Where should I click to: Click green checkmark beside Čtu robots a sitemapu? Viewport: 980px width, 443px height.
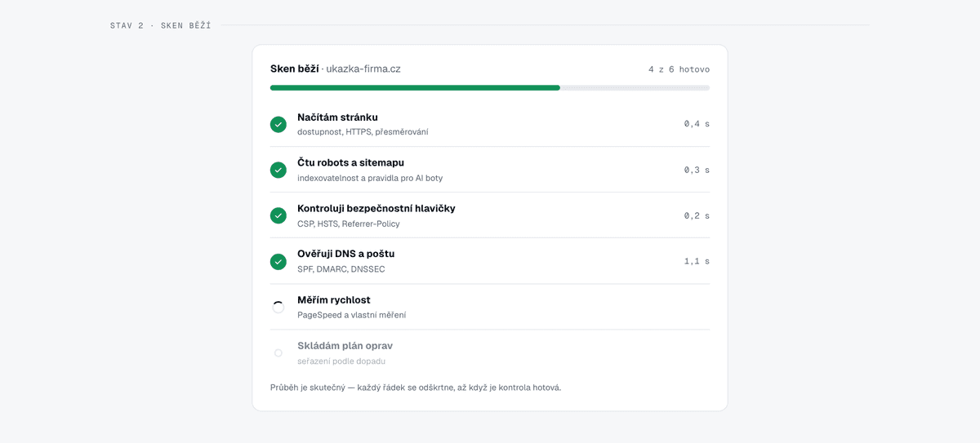[278, 170]
